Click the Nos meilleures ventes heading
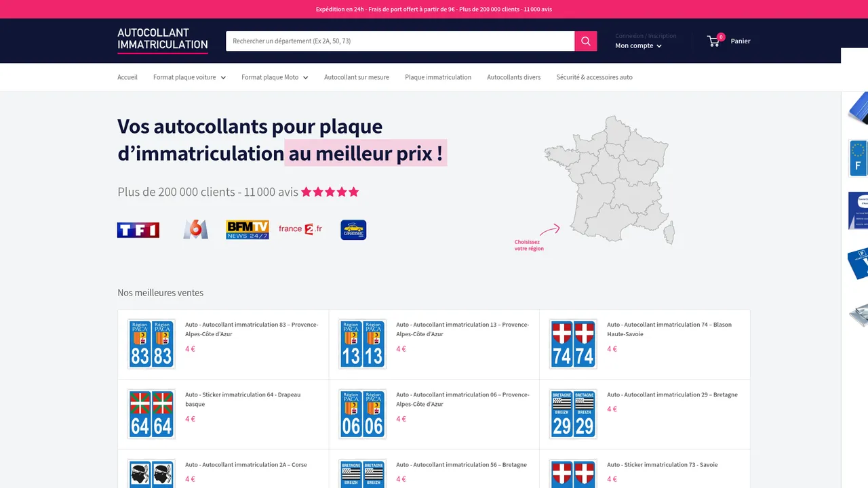868x488 pixels. click(161, 293)
